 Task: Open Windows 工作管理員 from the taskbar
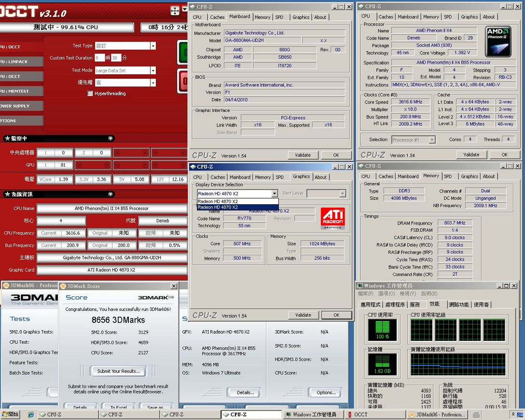tap(312, 415)
